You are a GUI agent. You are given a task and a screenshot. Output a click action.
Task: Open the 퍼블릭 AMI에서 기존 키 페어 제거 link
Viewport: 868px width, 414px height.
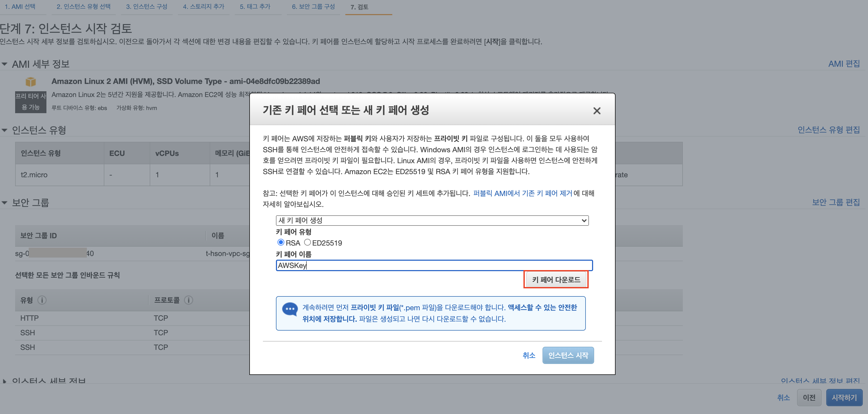click(x=522, y=193)
